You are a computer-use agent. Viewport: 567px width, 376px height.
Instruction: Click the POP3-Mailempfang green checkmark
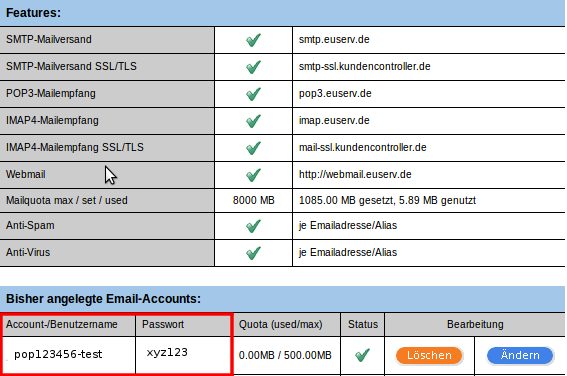pos(253,94)
